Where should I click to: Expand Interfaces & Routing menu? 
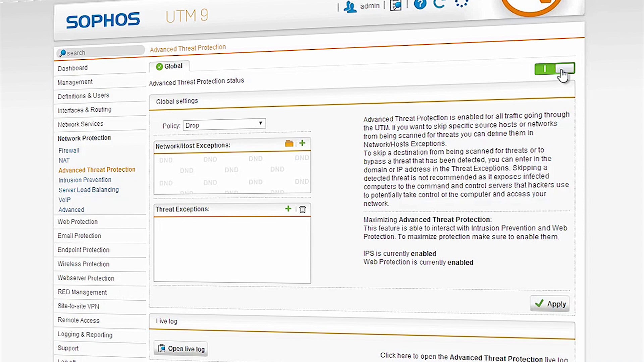click(x=84, y=110)
